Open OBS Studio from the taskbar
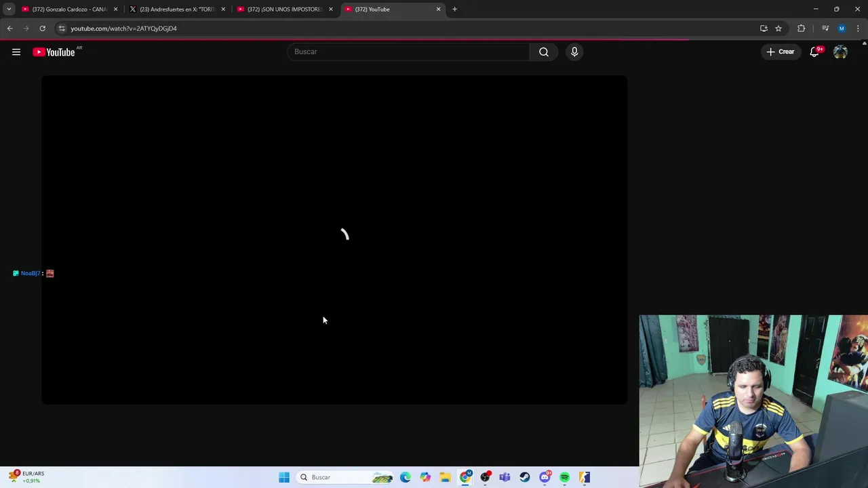868x488 pixels. pos(485,477)
